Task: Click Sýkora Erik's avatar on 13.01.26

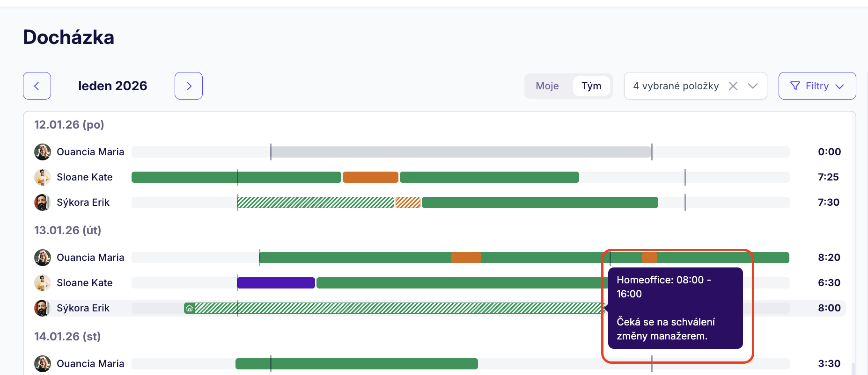Action: point(43,308)
